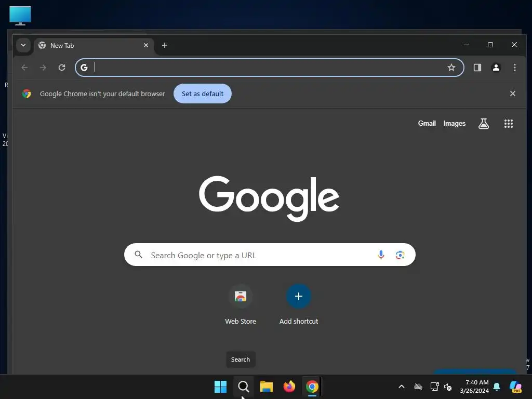Search by image with Google Lens
The image size is (532, 399).
click(400, 255)
